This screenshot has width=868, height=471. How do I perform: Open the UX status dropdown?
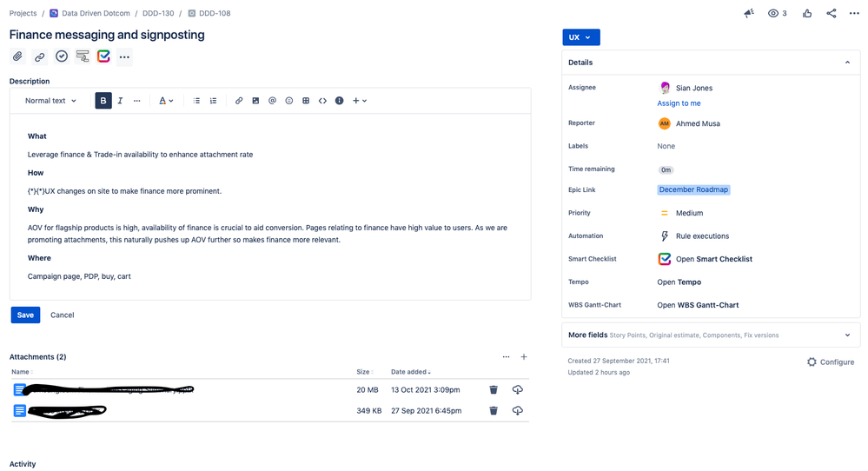pos(580,37)
